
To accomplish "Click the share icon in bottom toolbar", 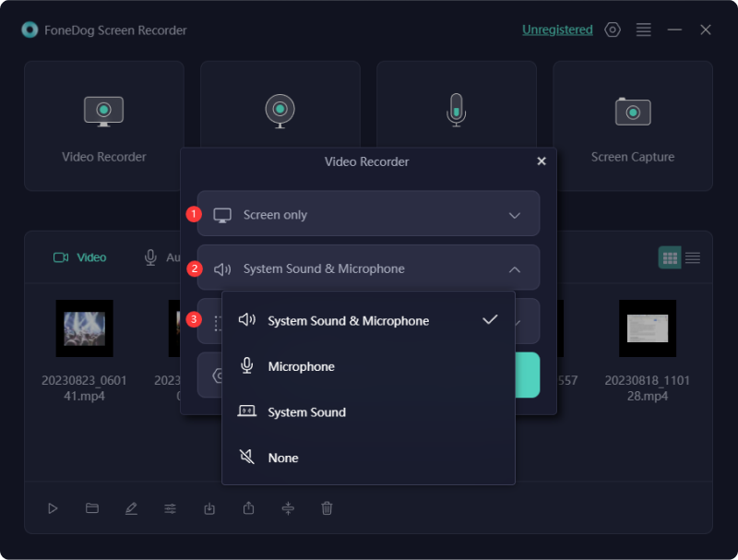I will tap(248, 508).
